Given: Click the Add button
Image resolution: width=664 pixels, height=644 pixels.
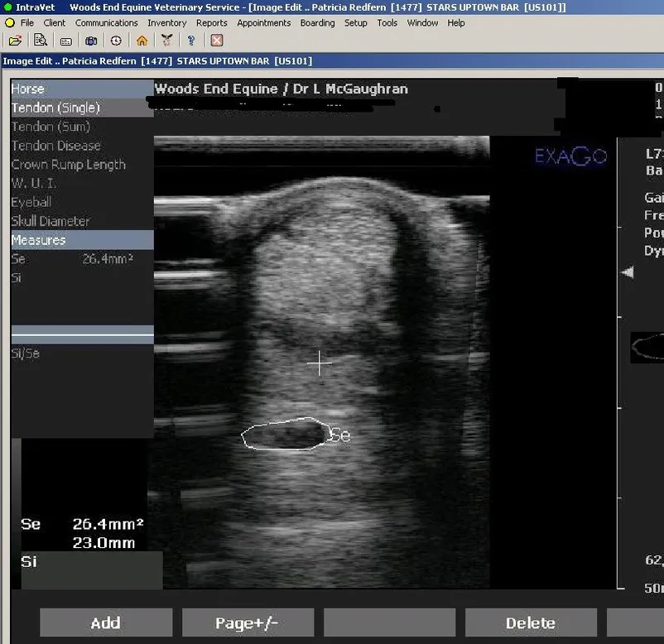Looking at the screenshot, I should click(x=105, y=622).
